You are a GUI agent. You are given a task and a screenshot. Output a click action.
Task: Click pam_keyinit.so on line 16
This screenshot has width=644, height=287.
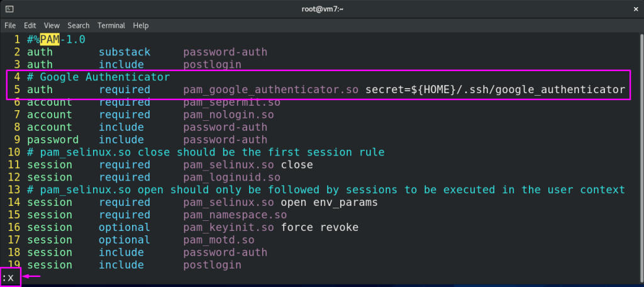point(228,227)
